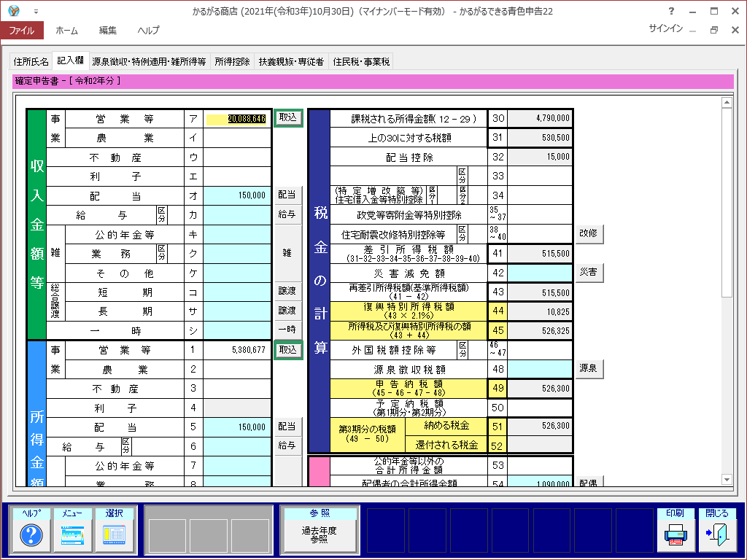Click value 15,000 in 配当控除 row
The width and height of the screenshot is (747, 560).
tap(558, 157)
